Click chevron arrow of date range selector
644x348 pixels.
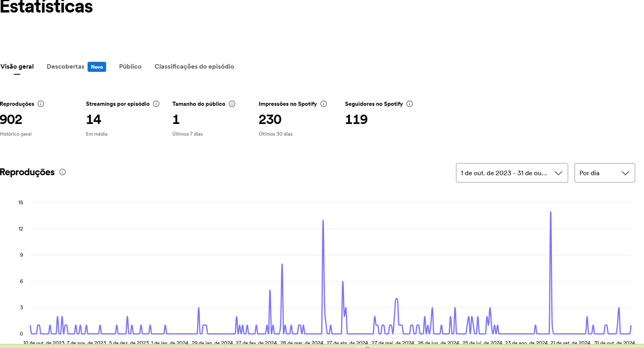[558, 173]
